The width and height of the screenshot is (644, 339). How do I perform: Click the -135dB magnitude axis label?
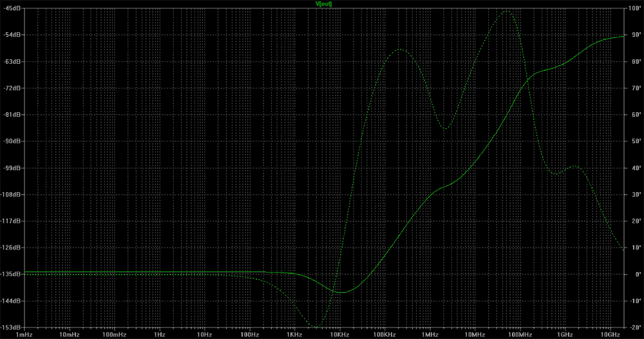[11, 274]
